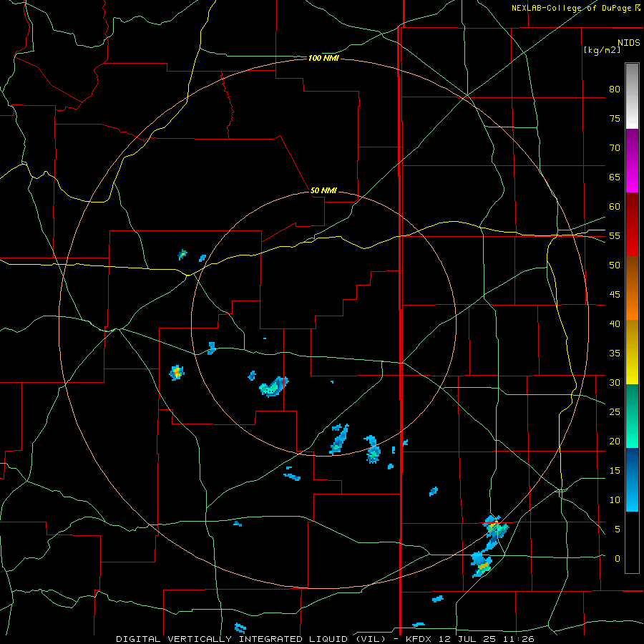Click the 80 value on the scale
The image size is (644, 644).
615,89
